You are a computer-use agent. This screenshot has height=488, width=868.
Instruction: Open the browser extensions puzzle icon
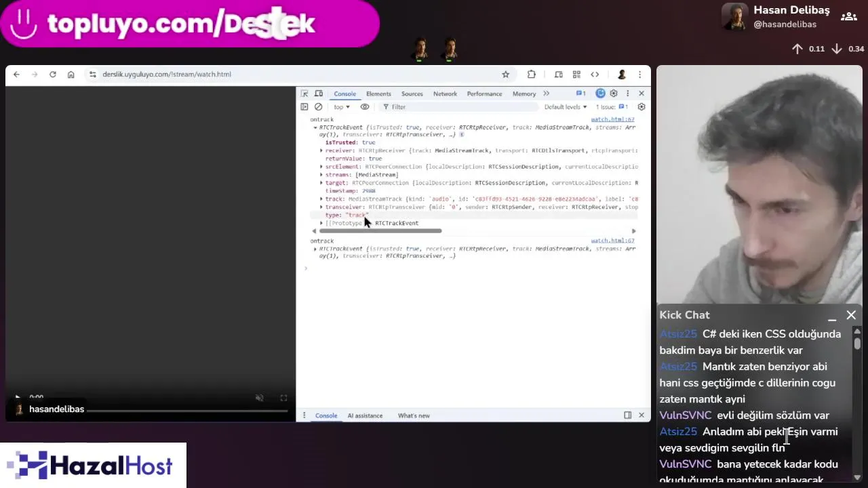[532, 75]
